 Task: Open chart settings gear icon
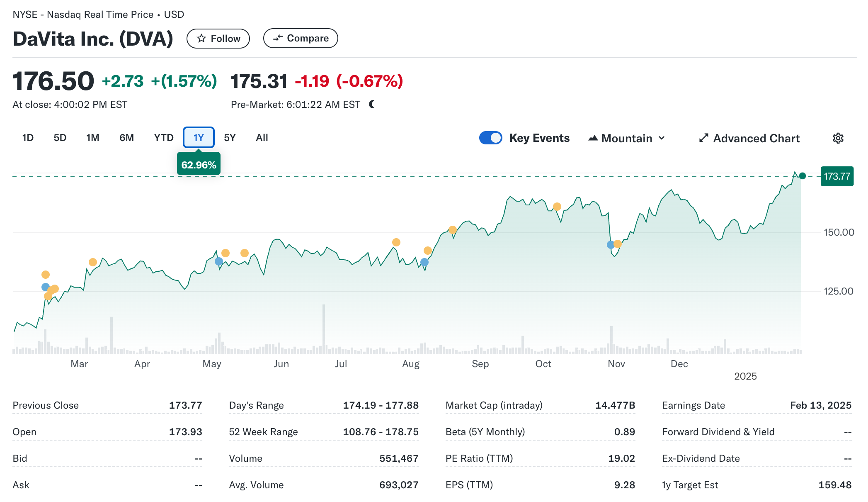[x=838, y=138]
